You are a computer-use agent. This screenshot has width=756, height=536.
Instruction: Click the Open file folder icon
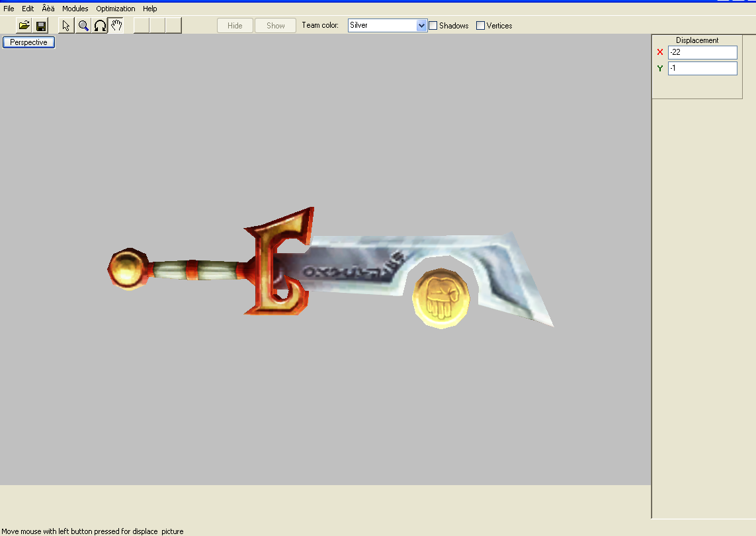(x=24, y=26)
